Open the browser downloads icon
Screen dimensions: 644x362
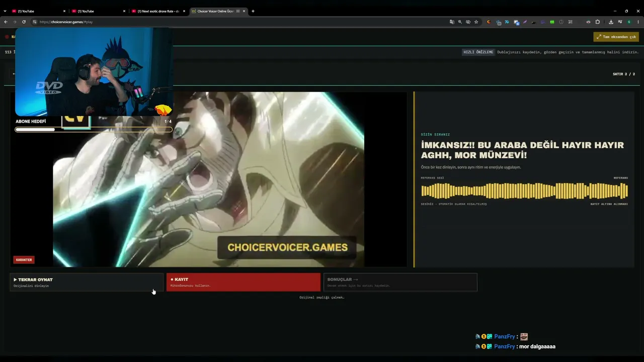point(611,22)
